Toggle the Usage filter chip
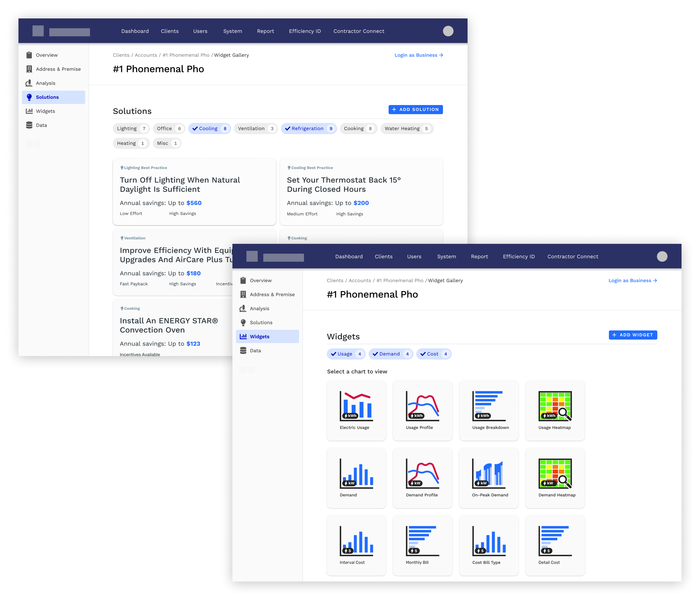This screenshot has width=700, height=600. [x=346, y=354]
